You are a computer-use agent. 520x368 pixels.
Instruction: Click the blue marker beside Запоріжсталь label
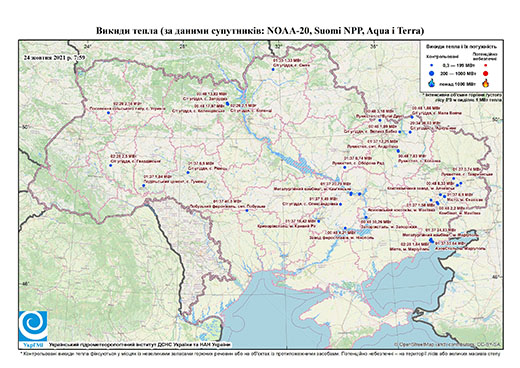tap(366, 217)
